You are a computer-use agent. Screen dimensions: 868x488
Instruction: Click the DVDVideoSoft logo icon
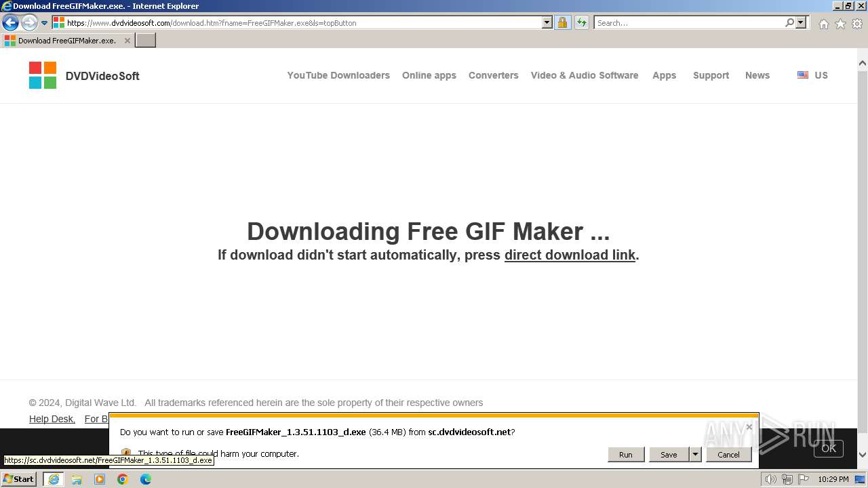(43, 75)
